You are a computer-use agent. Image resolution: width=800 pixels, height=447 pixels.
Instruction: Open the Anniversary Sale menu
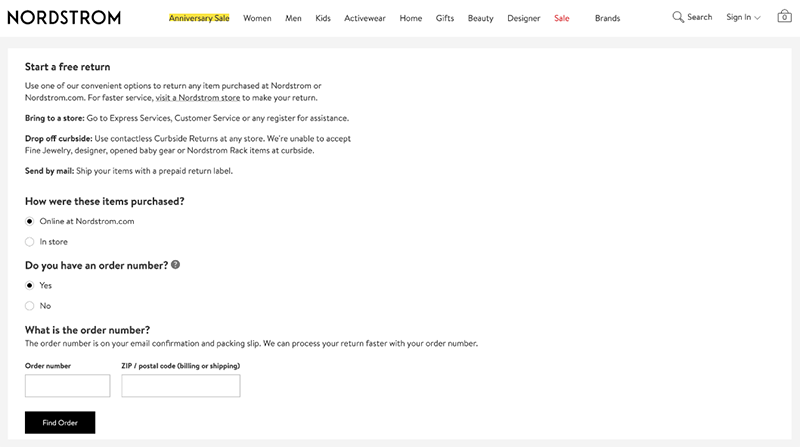click(x=199, y=18)
